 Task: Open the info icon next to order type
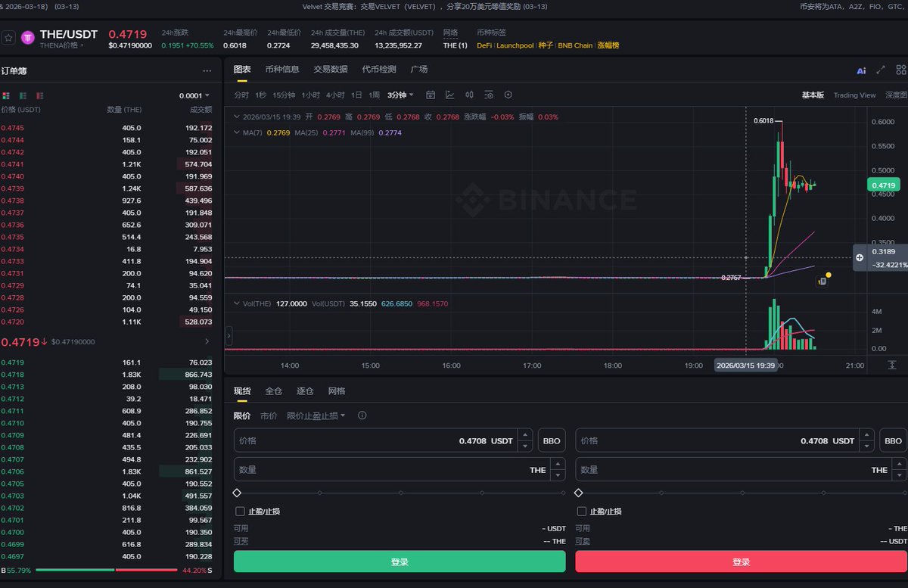click(362, 415)
